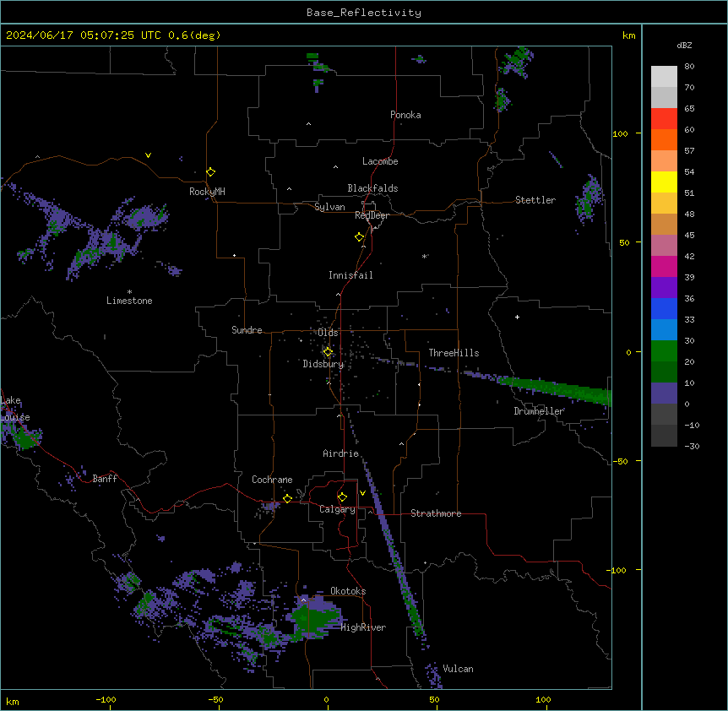Select the Strathmore label
The width and height of the screenshot is (728, 711).
coord(436,513)
